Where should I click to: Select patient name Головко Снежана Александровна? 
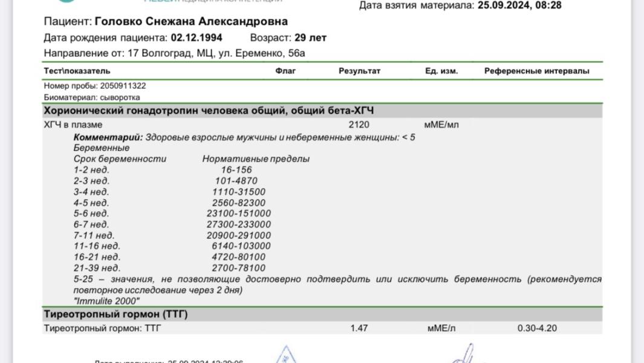[x=191, y=21]
